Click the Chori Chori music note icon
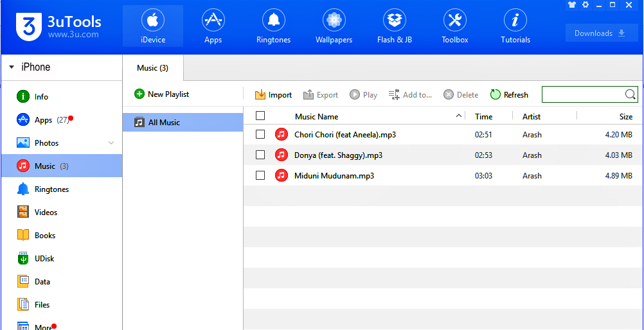This screenshot has height=330, width=644. (282, 134)
